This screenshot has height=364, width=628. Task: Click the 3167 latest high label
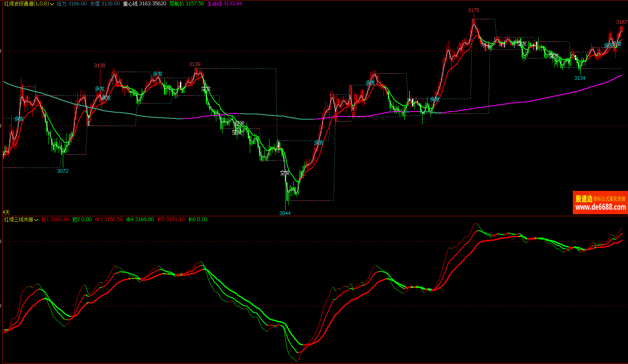[x=621, y=22]
